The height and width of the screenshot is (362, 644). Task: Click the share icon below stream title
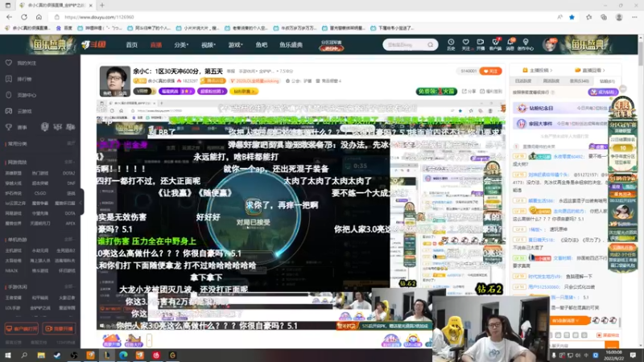click(x=469, y=91)
